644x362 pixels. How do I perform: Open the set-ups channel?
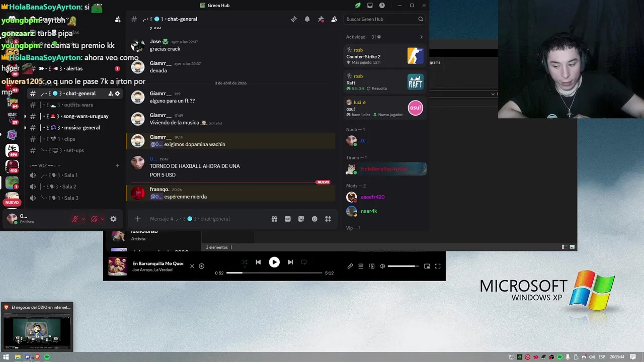(75, 150)
